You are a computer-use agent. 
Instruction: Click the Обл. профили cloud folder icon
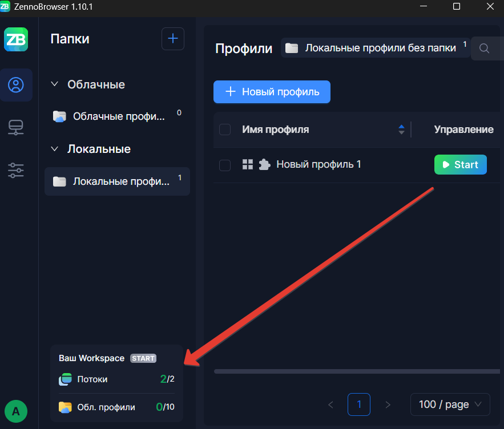click(x=65, y=407)
